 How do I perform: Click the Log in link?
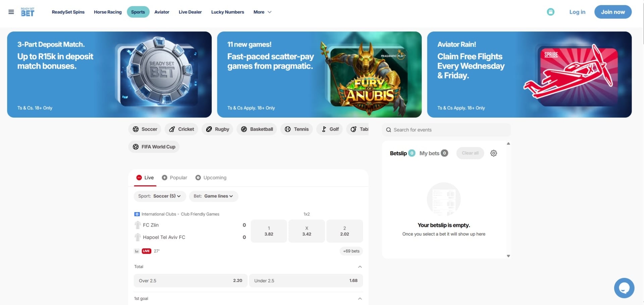click(x=577, y=12)
